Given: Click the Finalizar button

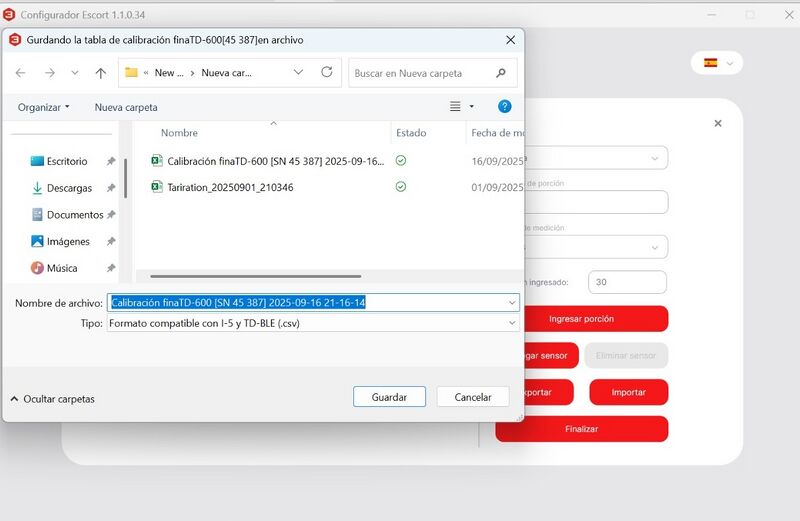Looking at the screenshot, I should (582, 429).
